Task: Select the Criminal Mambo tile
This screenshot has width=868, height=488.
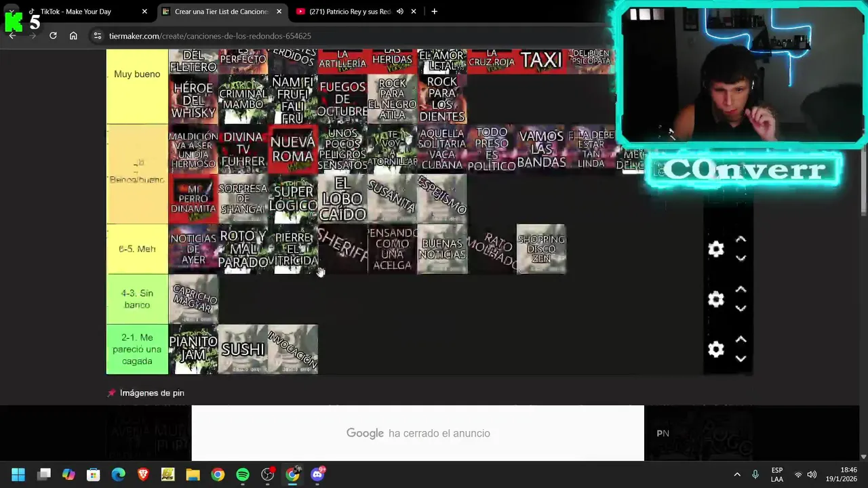Action: click(243, 99)
